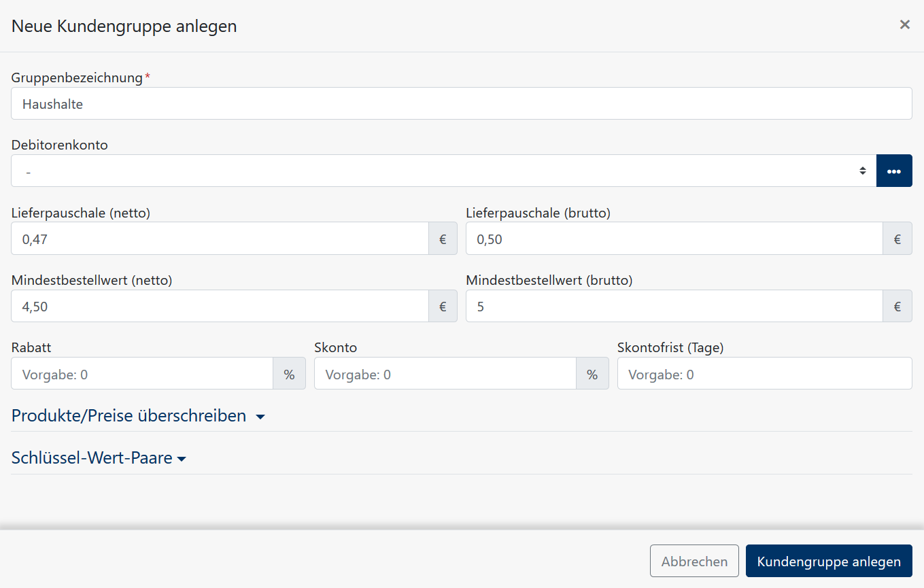This screenshot has width=924, height=588.
Task: Click the euro symbol next to Lieferpauschale (brutto)
Action: click(897, 239)
